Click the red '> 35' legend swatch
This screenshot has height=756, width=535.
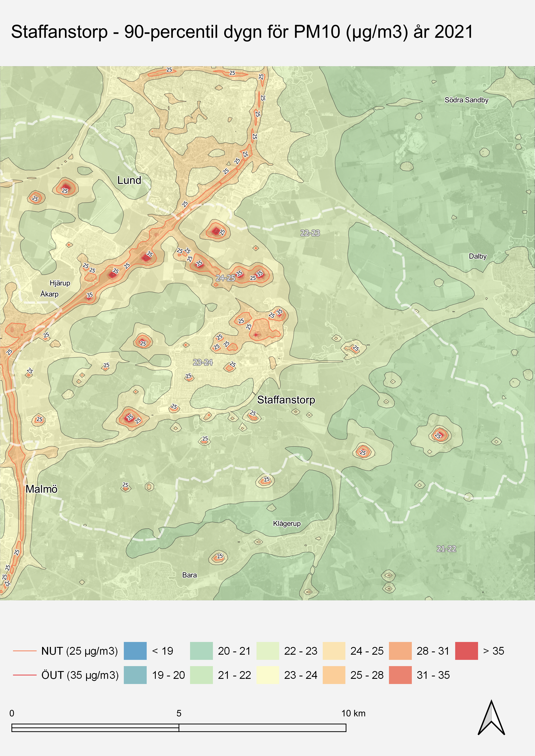pyautogui.click(x=466, y=651)
